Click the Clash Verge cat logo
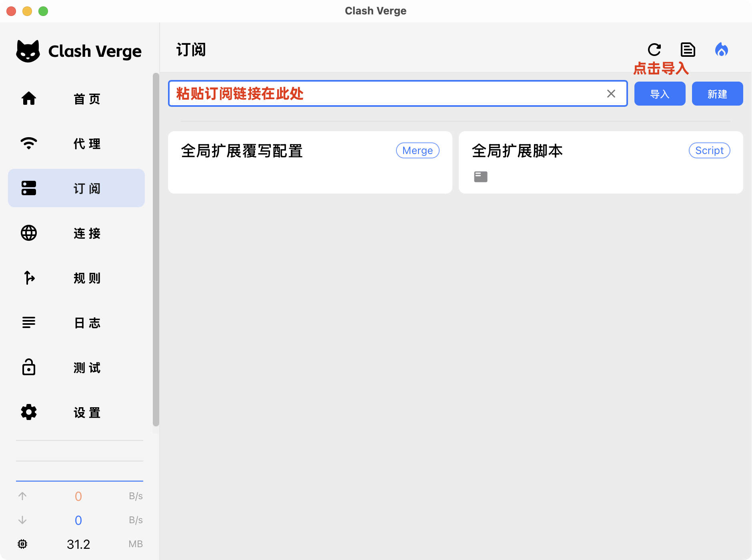 28,51
